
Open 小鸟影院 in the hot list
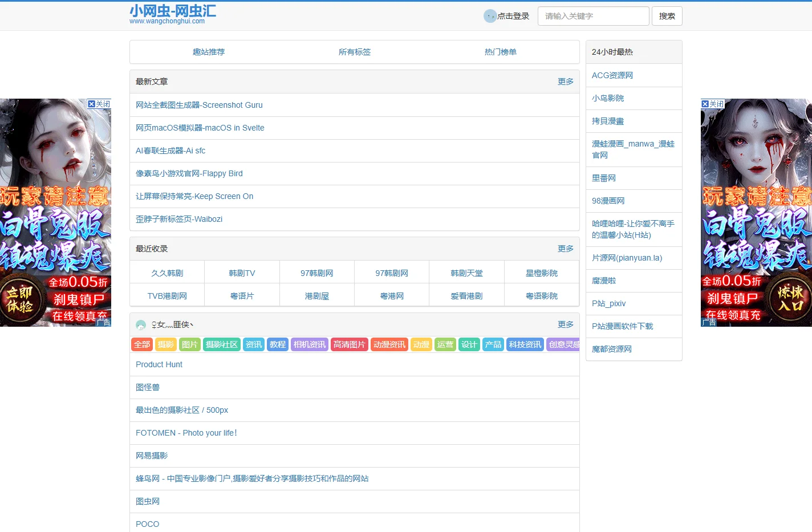[608, 98]
